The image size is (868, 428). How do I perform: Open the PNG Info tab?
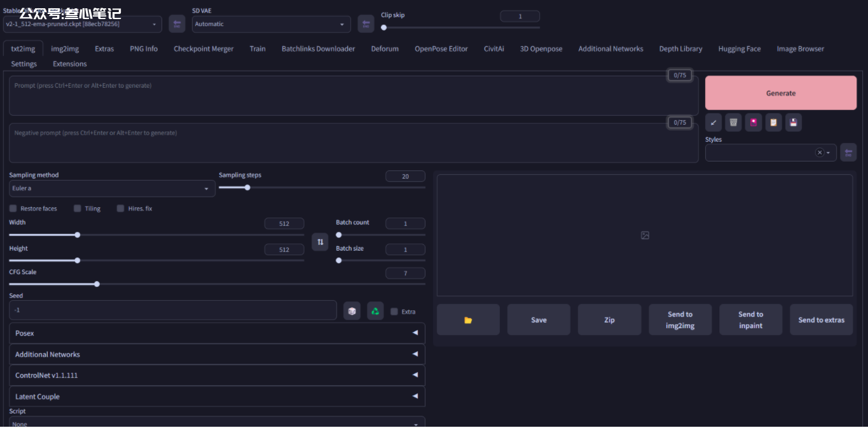[x=144, y=48]
